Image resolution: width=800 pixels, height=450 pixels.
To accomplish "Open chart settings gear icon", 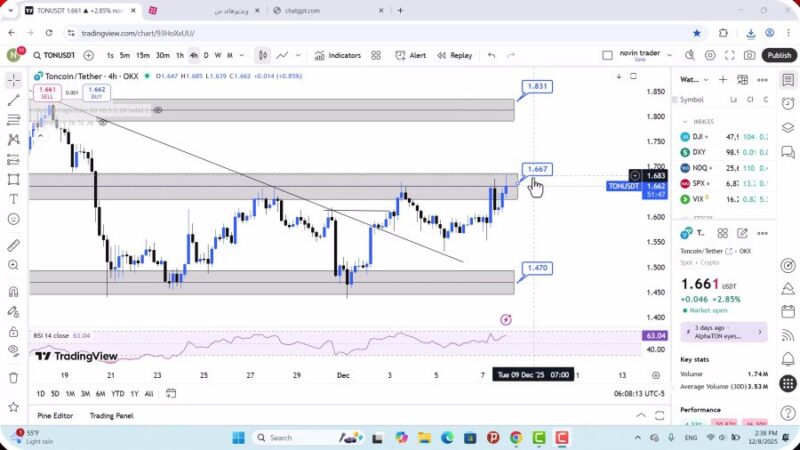I will tap(710, 56).
